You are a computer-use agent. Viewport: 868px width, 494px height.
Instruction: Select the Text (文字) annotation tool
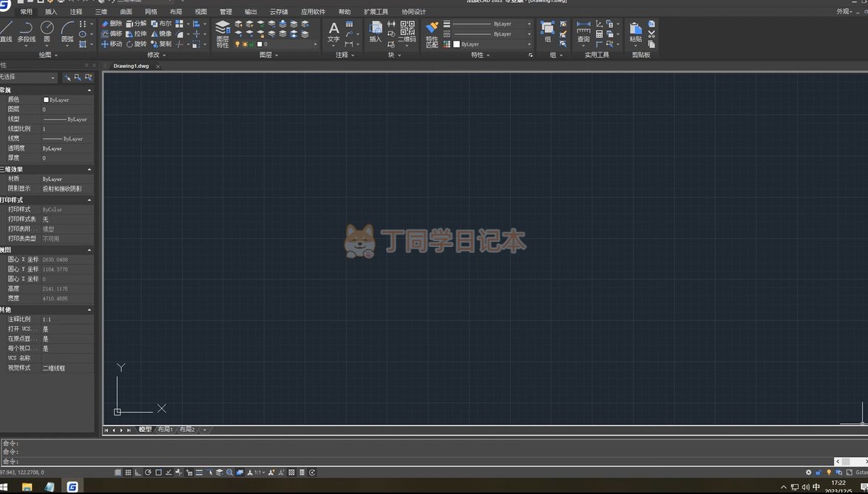pyautogui.click(x=333, y=32)
